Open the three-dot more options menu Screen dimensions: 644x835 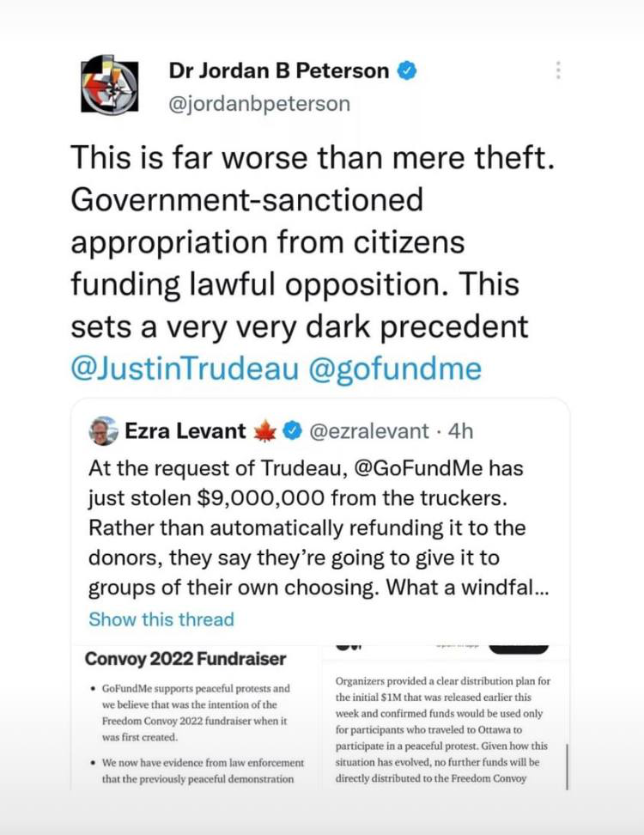558,70
